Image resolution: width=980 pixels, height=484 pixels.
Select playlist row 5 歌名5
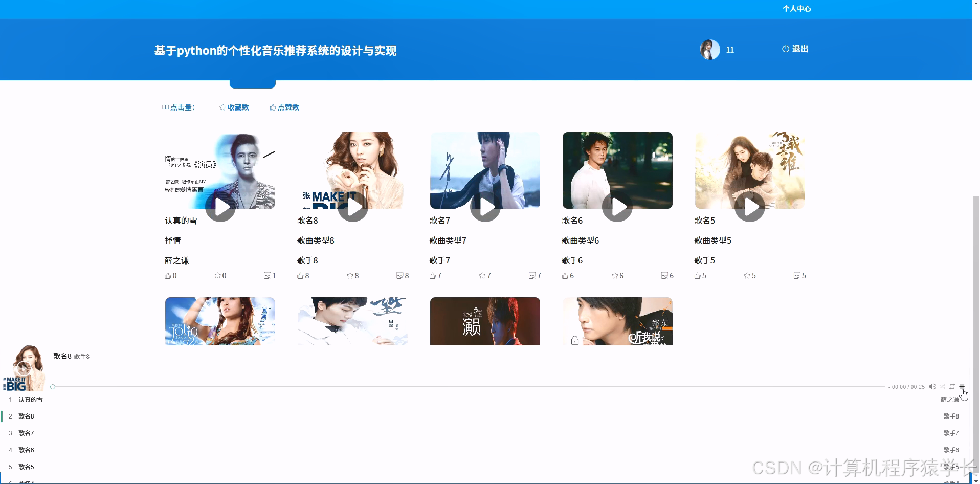tap(486, 467)
